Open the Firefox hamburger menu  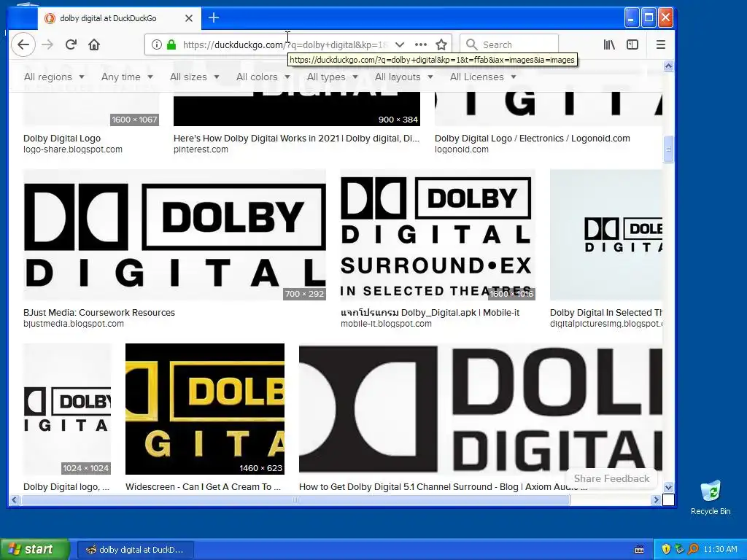661,44
